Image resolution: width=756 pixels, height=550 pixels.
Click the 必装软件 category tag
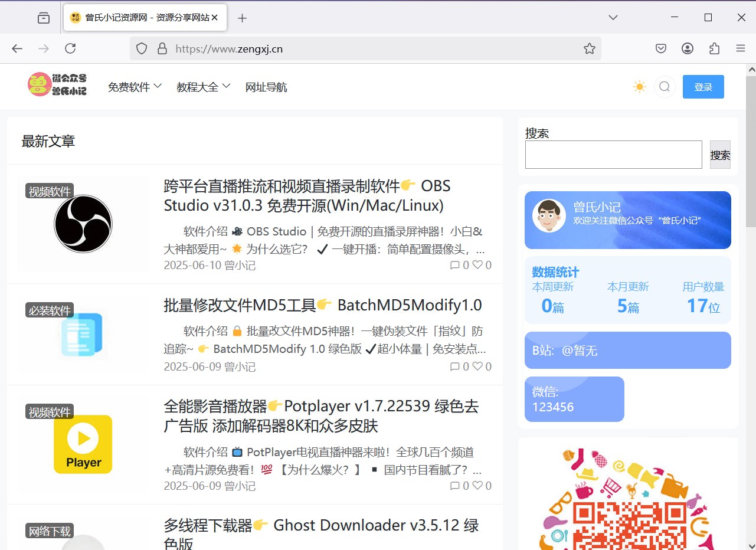pyautogui.click(x=50, y=310)
